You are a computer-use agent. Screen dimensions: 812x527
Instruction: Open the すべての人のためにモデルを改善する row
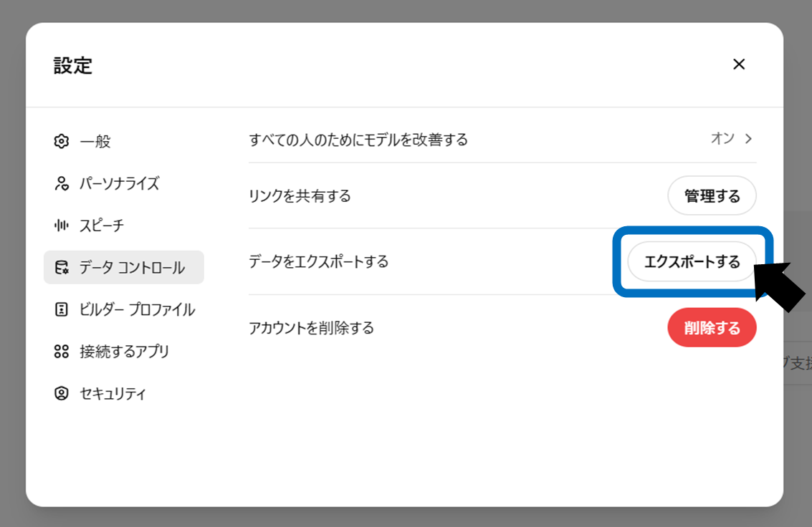pyautogui.click(x=358, y=140)
